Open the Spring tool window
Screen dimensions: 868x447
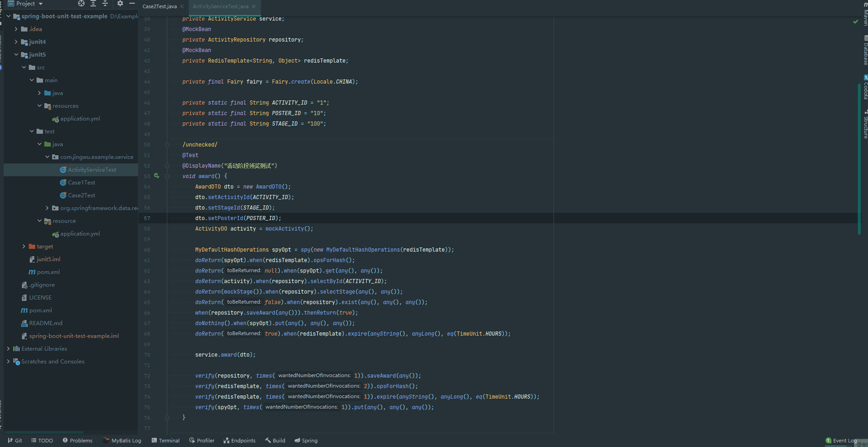[x=306, y=441]
